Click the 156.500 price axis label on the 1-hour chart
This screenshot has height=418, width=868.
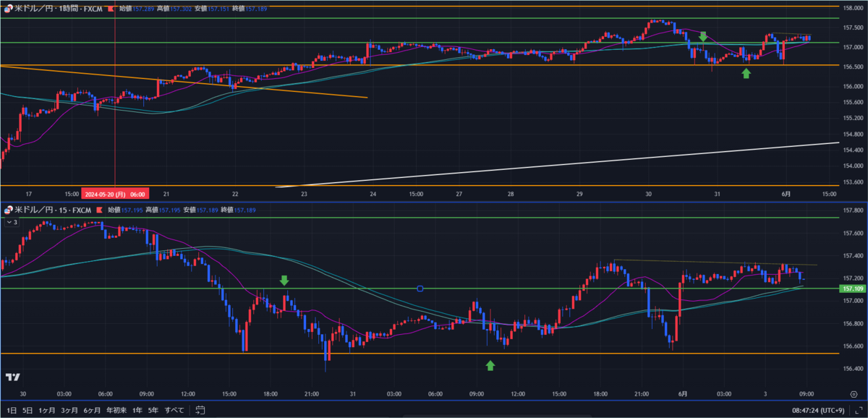click(x=852, y=66)
